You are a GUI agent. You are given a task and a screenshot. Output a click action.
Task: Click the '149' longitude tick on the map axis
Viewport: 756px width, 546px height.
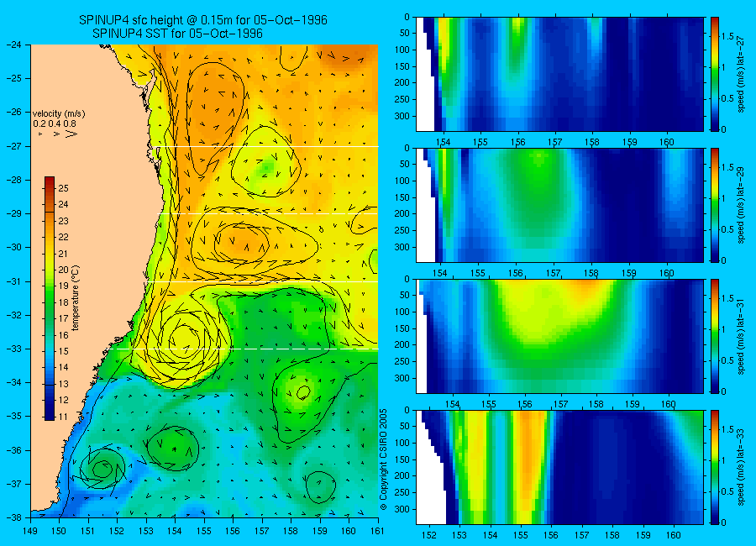30,531
